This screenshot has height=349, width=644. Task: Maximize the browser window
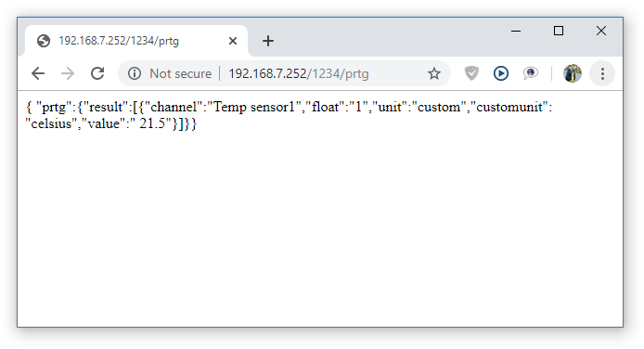click(558, 31)
